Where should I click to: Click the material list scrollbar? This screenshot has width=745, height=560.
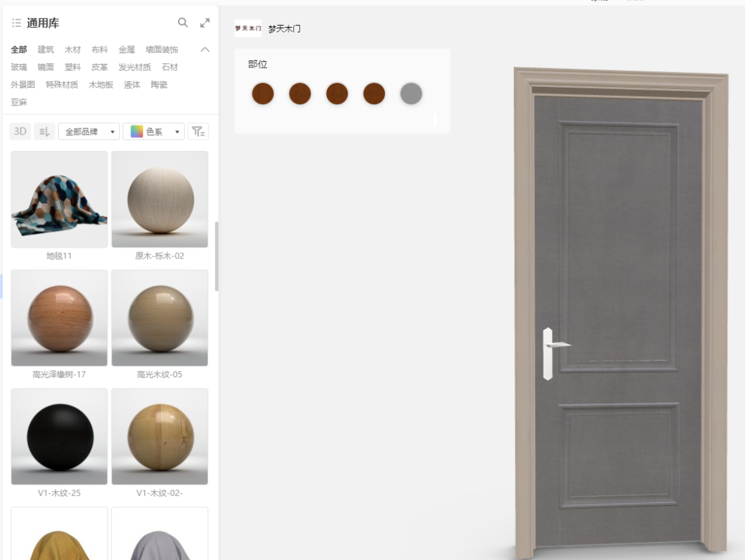[x=217, y=257]
